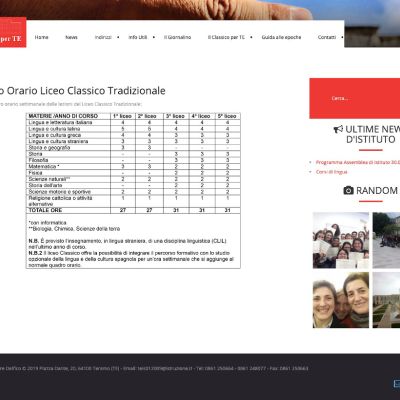
Task: Click the 'Matematica *' row label
Action: point(44,166)
